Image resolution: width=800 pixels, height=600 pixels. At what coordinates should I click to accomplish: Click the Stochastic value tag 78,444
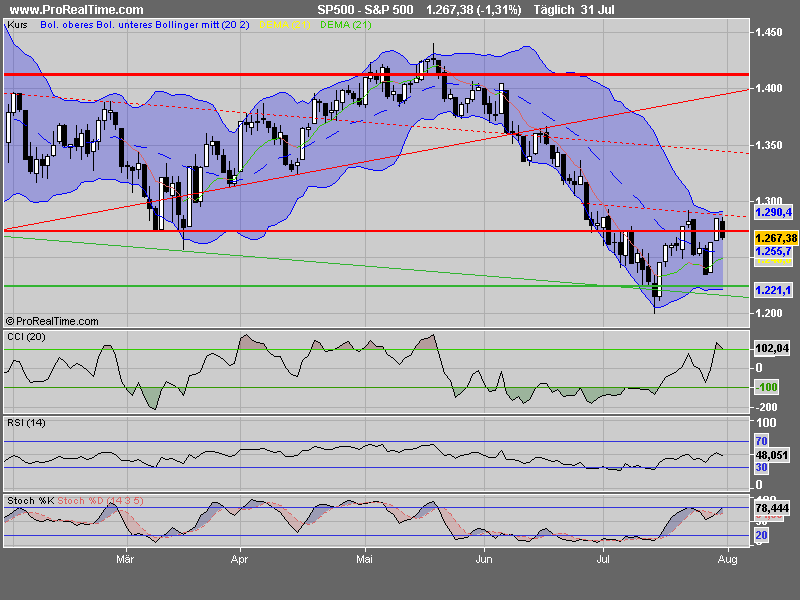click(772, 508)
